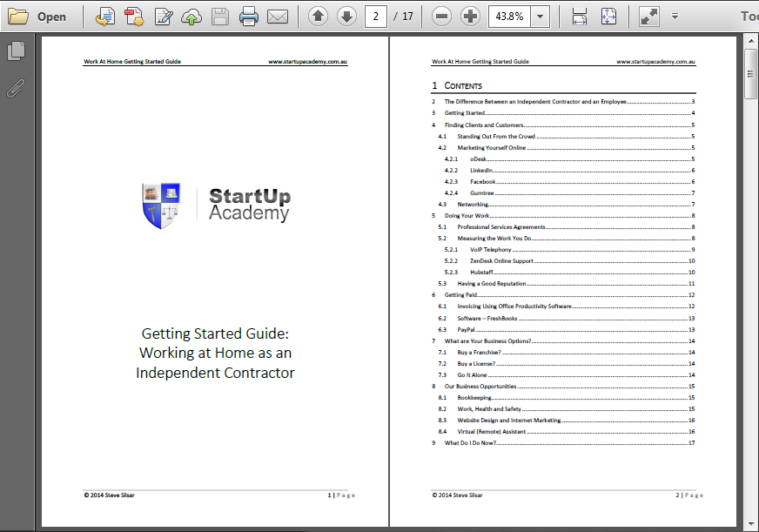Click the current page number field
Screen dimensions: 759x532
[x=376, y=17]
